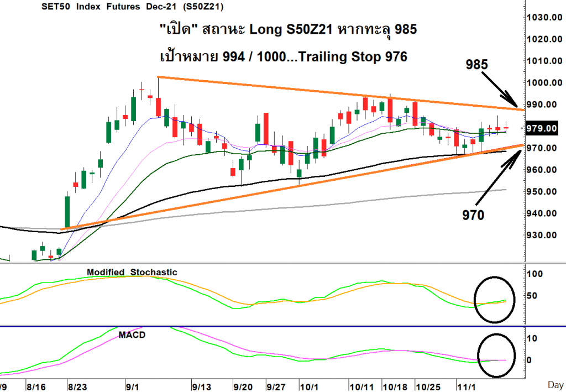This screenshot has height=392, width=566.
Task: Click the 8/23 date label on time axis
Action: coord(77,388)
